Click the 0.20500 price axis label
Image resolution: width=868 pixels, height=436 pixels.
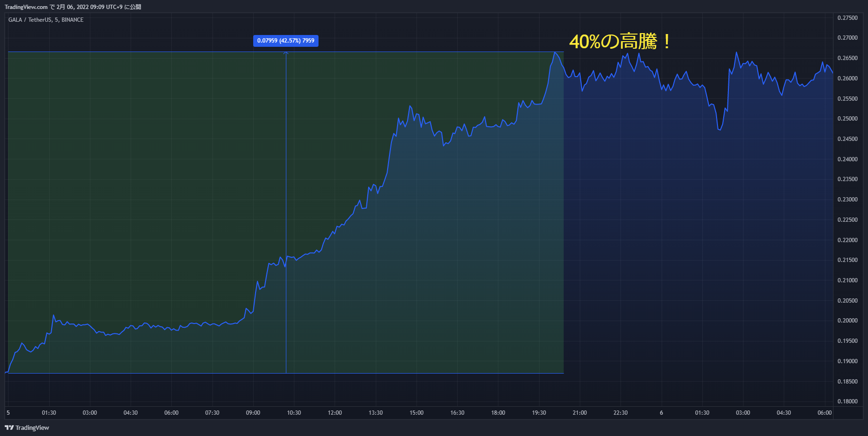point(847,301)
